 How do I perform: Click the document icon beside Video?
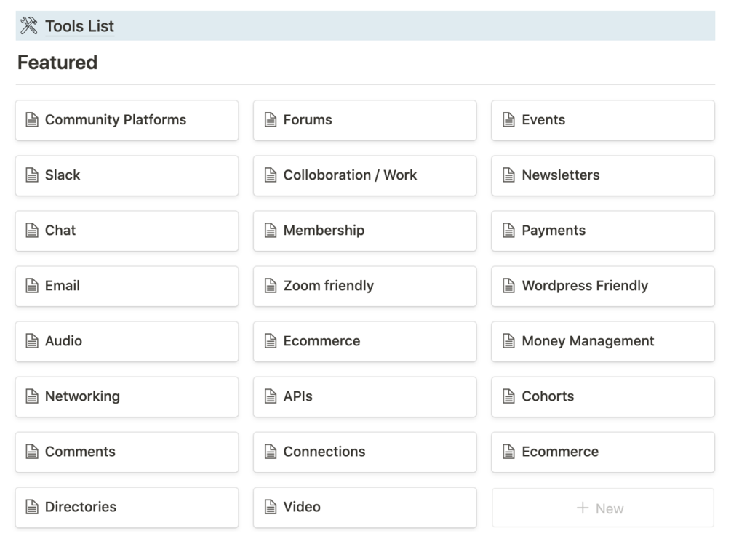(271, 507)
